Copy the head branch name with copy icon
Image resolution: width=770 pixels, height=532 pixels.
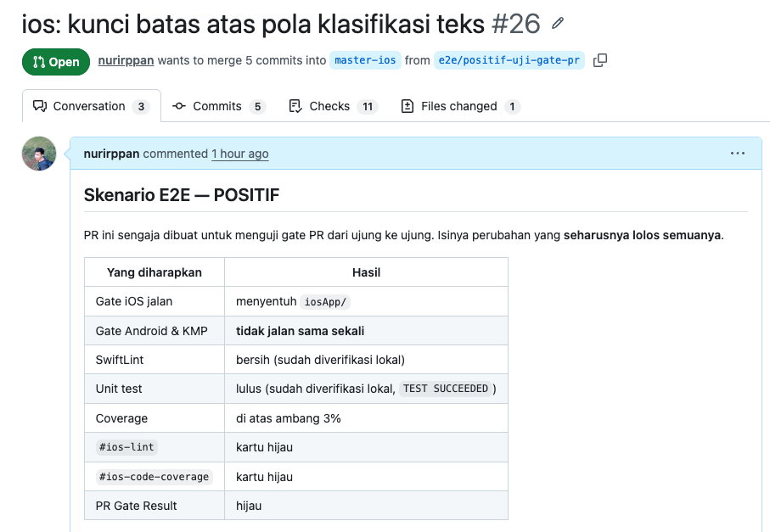[x=599, y=60]
